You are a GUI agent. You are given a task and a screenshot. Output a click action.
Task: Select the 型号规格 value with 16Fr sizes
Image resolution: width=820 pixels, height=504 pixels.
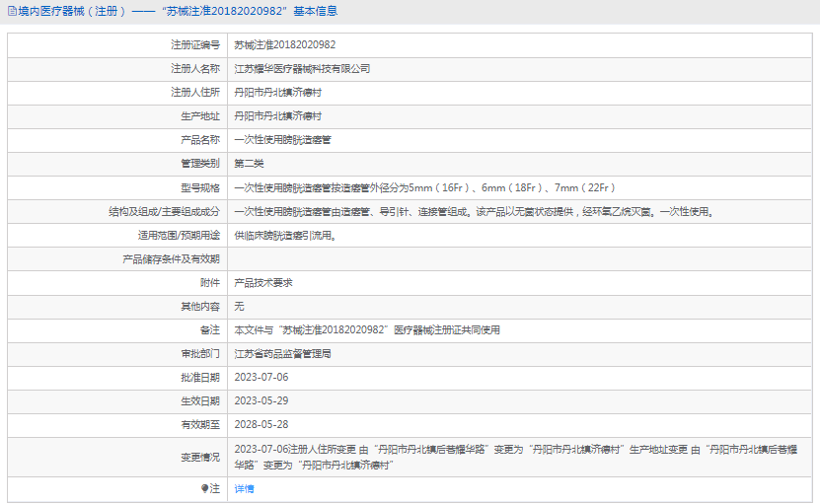coord(424,187)
